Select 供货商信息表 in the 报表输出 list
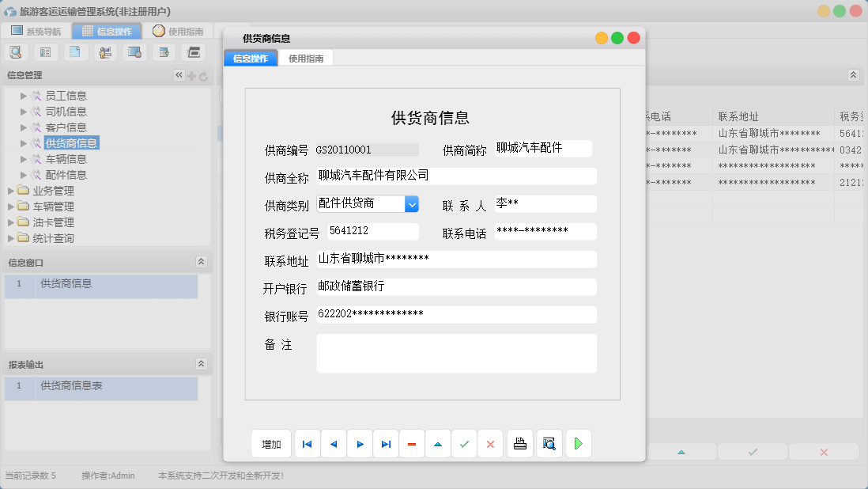This screenshot has height=489, width=868. 71,389
